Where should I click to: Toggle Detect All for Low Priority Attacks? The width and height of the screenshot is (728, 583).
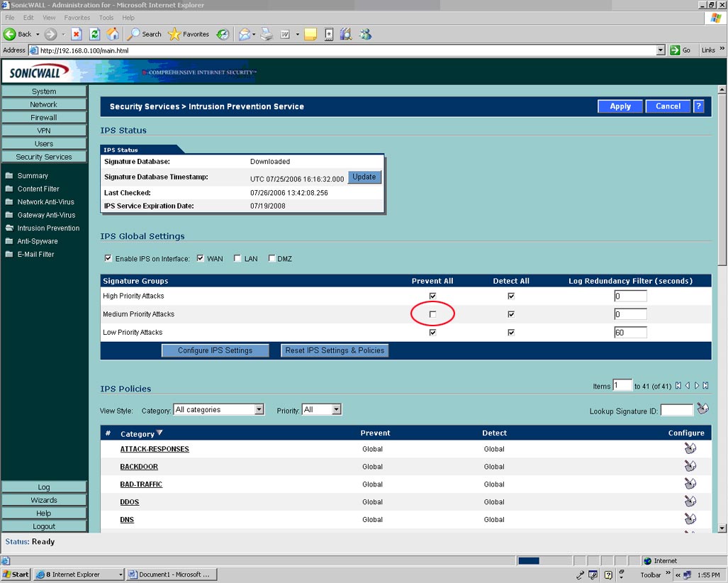(511, 333)
